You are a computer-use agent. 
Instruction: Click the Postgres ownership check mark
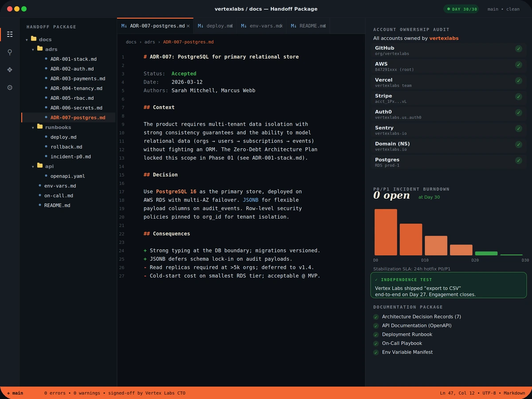point(519,160)
